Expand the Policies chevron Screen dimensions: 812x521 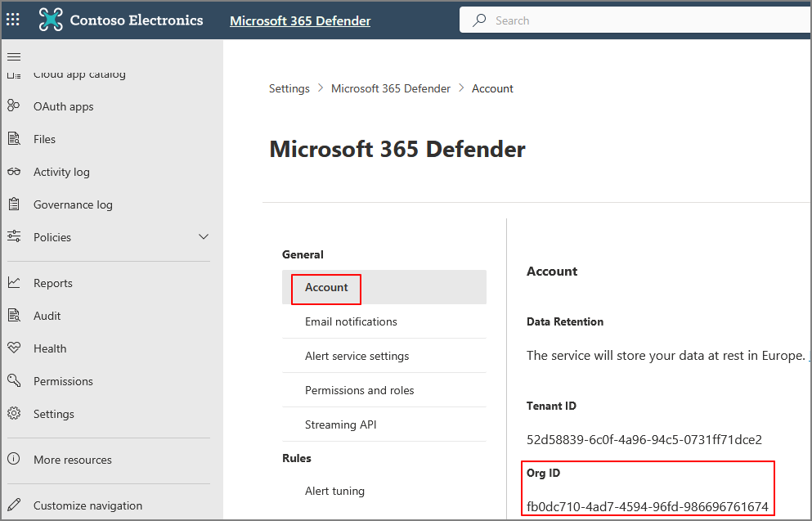(x=204, y=236)
